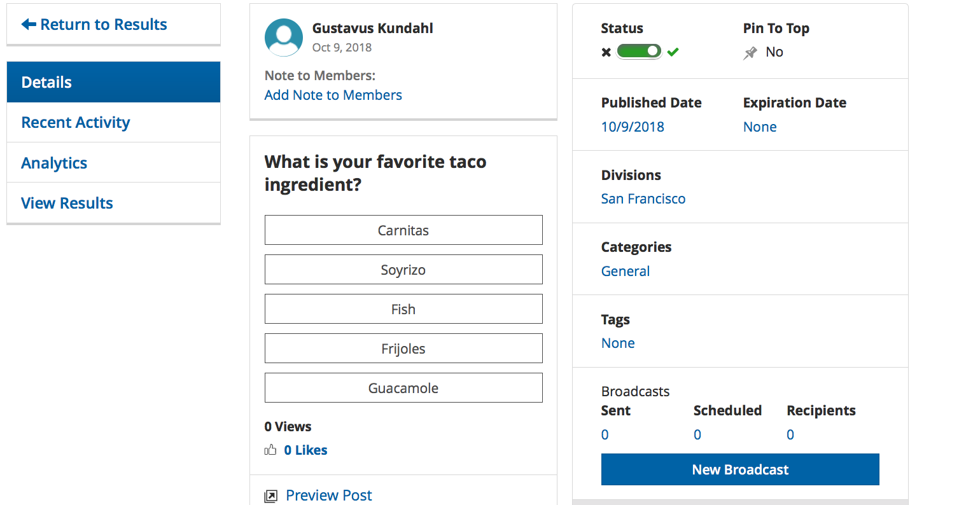Edit the General category link

point(626,271)
